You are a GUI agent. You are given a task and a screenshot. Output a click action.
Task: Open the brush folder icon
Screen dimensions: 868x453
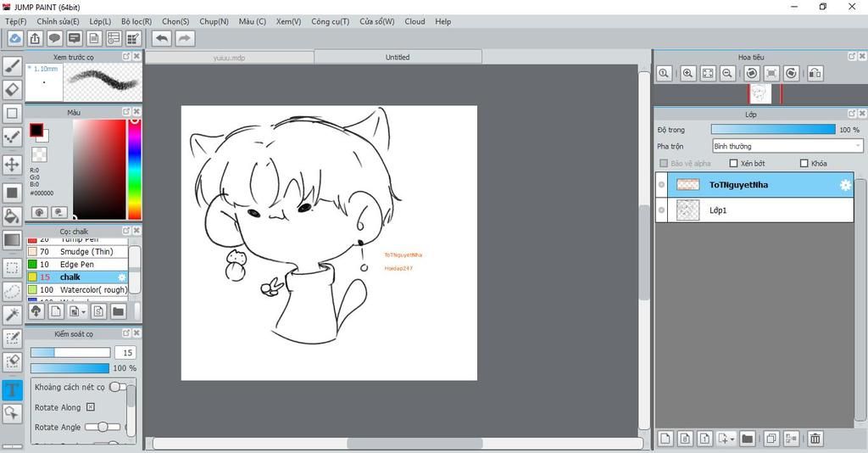(x=118, y=311)
